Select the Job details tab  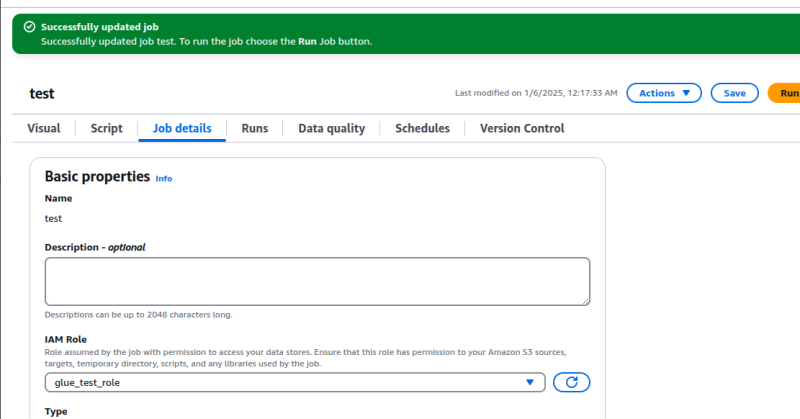182,128
